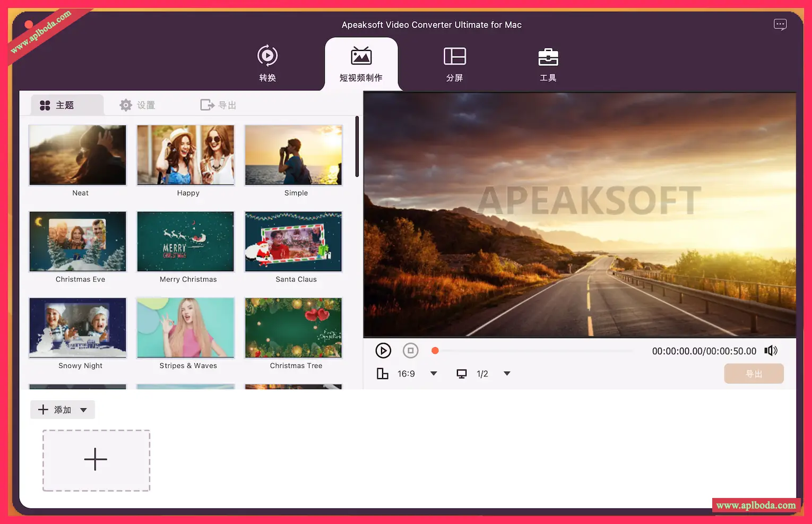The image size is (812, 524).
Task: Mute the preview volume speaker
Action: pyautogui.click(x=771, y=351)
